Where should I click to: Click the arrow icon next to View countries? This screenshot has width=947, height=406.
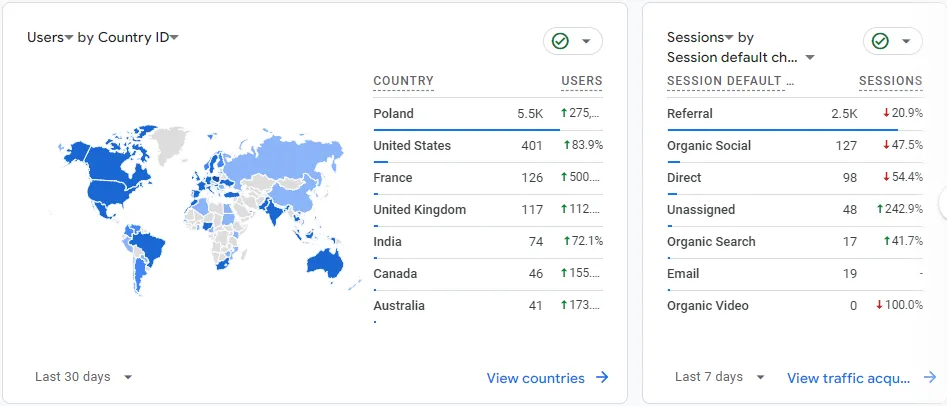[x=602, y=378]
